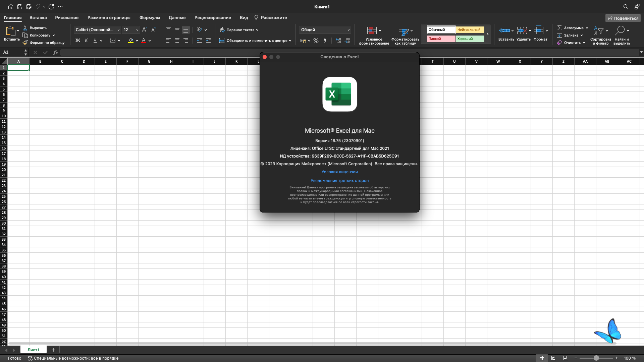Decrease the font size with the smaller A
The height and width of the screenshot is (362, 644).
153,30
